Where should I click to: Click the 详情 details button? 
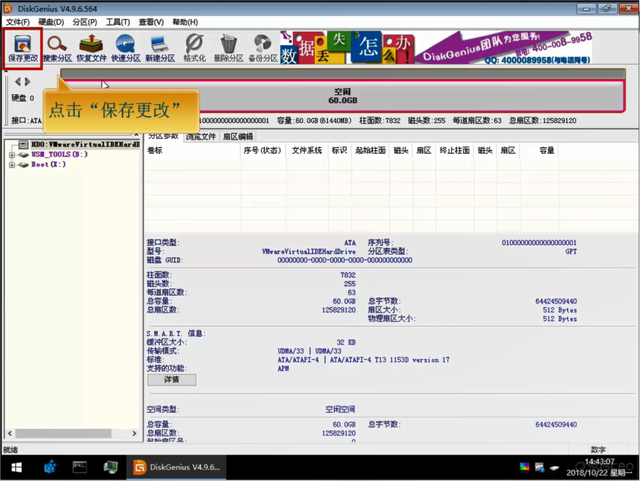pyautogui.click(x=171, y=380)
